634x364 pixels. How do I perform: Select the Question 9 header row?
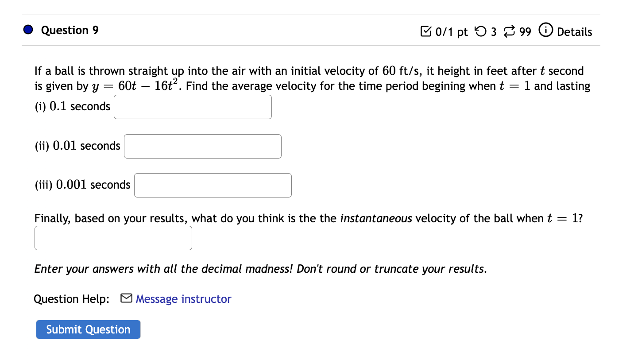(310, 30)
